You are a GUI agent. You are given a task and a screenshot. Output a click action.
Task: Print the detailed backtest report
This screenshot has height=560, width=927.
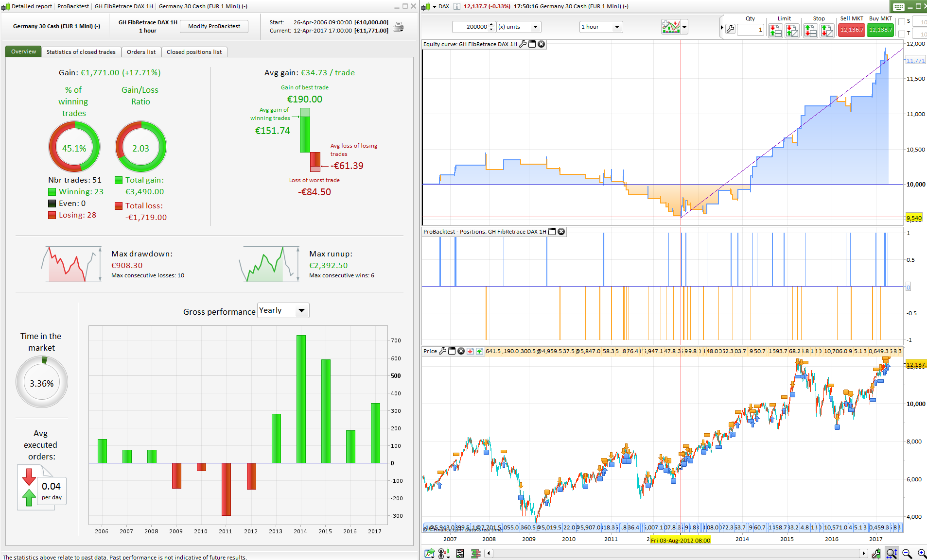pyautogui.click(x=398, y=27)
